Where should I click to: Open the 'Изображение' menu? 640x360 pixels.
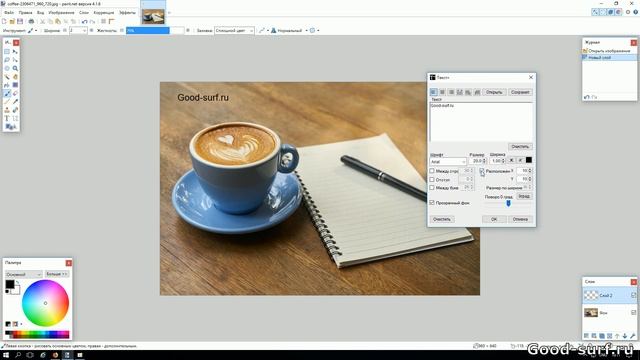tap(61, 13)
